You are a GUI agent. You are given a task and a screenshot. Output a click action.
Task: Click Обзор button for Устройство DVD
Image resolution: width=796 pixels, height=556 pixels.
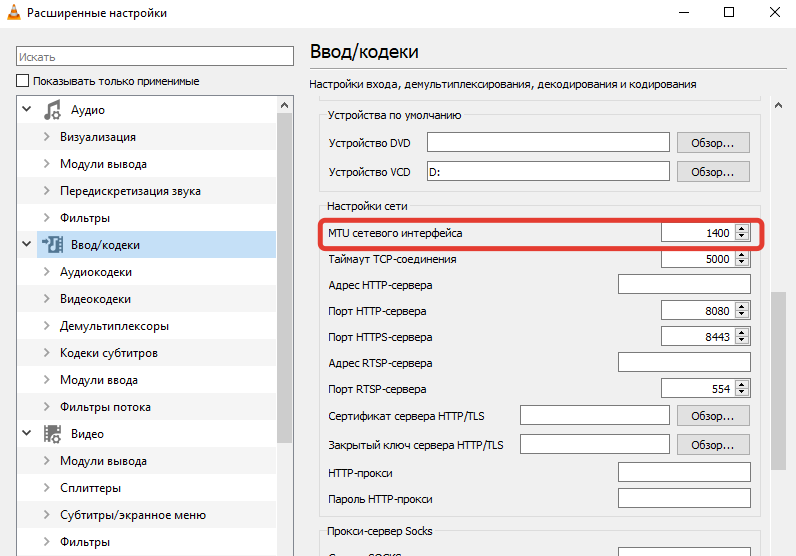[x=712, y=143]
